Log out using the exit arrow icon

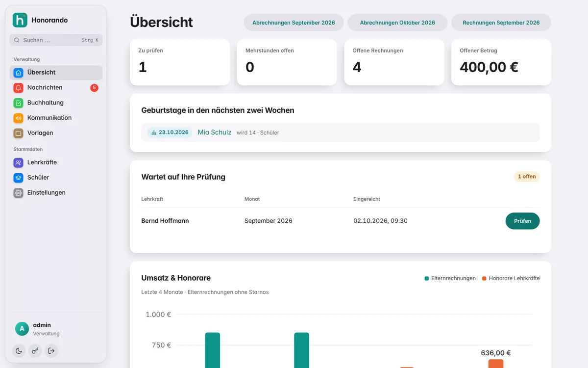pyautogui.click(x=51, y=350)
